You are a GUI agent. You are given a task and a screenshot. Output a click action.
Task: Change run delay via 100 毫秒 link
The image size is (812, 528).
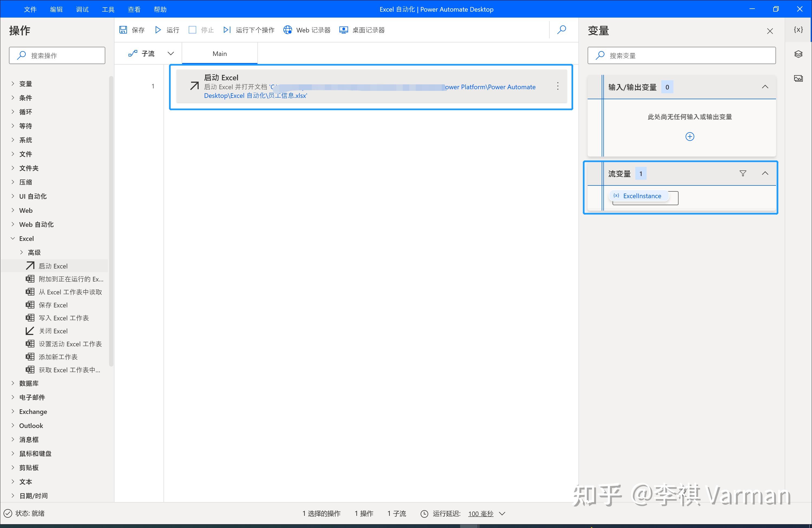click(480, 513)
